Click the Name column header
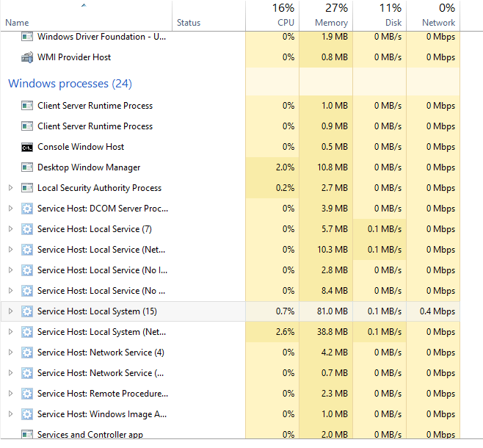Viewport: 483px width, 448px height. pyautogui.click(x=17, y=23)
